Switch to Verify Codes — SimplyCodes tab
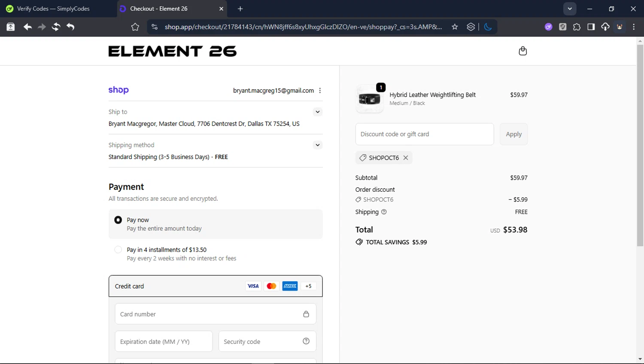644x364 pixels. [x=54, y=9]
